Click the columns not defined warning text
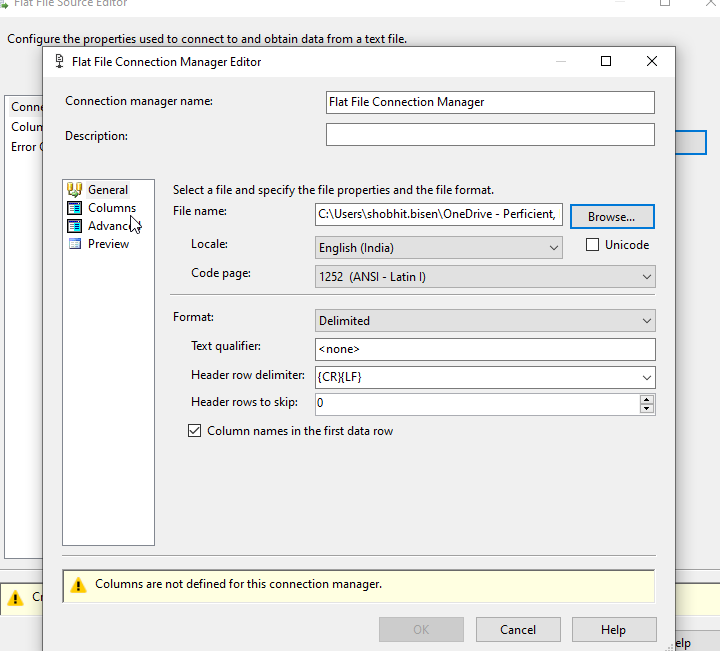The height and width of the screenshot is (651, 720). (238, 584)
